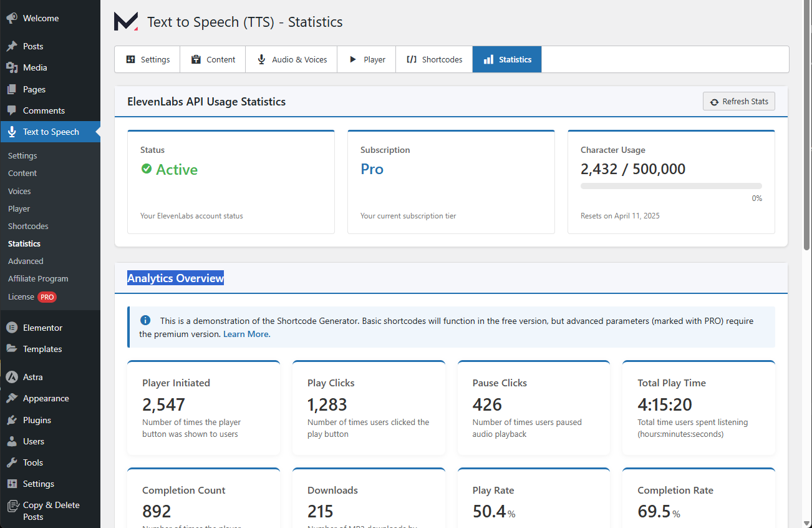This screenshot has height=528, width=812.
Task: Open the Settings tab
Action: pyautogui.click(x=147, y=59)
